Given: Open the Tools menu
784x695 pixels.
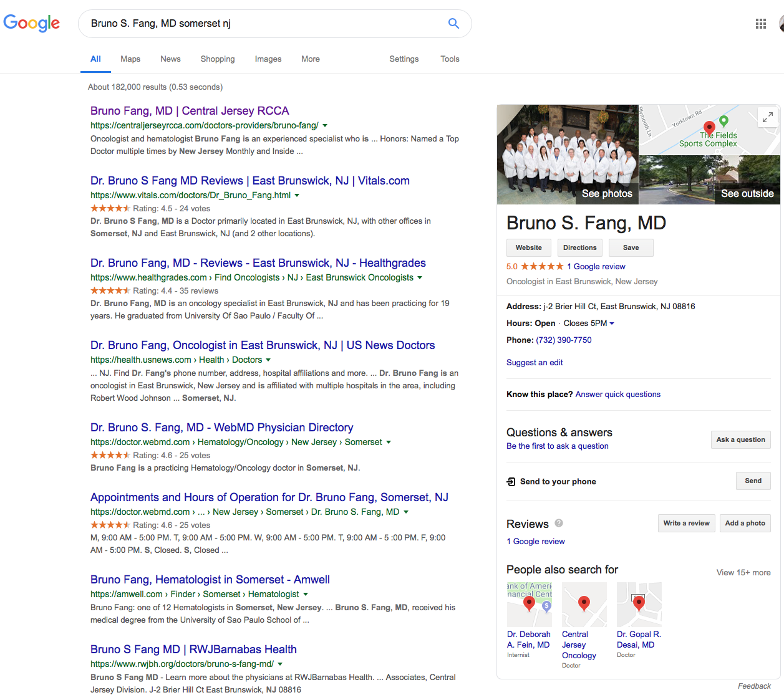Looking at the screenshot, I should [x=450, y=59].
